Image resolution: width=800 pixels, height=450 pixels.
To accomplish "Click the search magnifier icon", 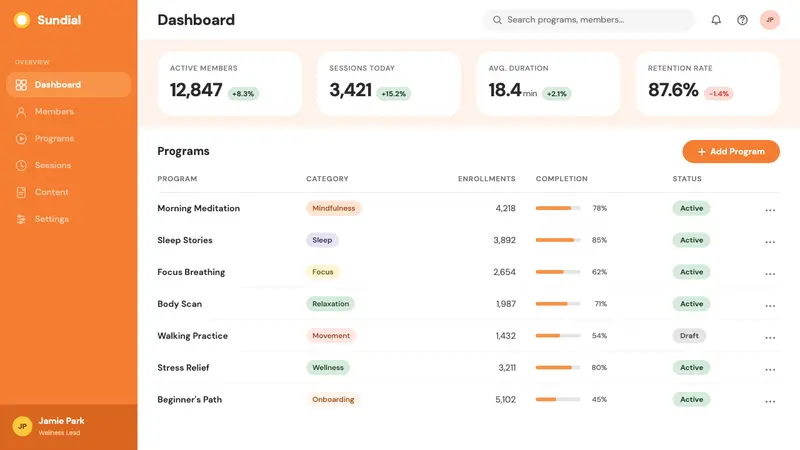I will 497,20.
